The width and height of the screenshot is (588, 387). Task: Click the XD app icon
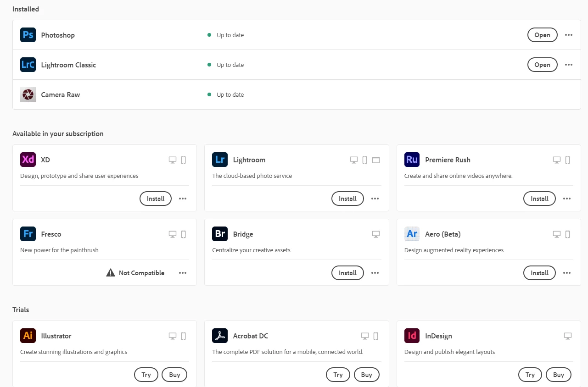[28, 160]
